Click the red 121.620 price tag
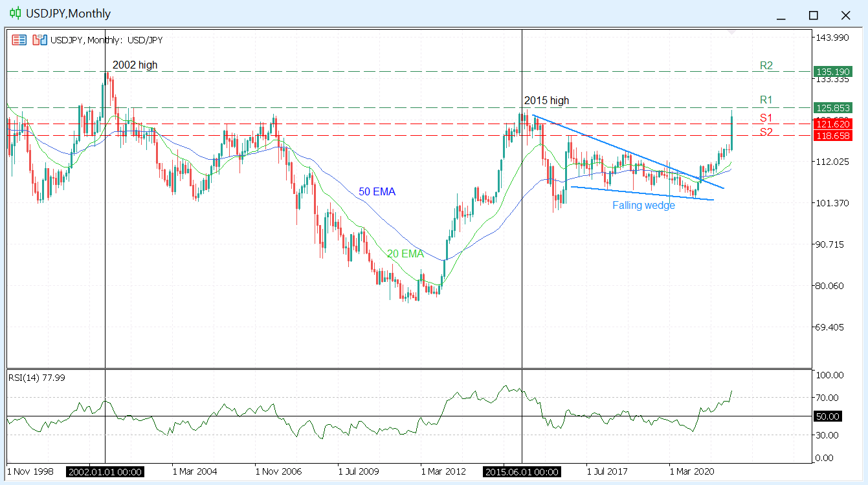Image resolution: width=868 pixels, height=485 pixels. pyautogui.click(x=833, y=124)
